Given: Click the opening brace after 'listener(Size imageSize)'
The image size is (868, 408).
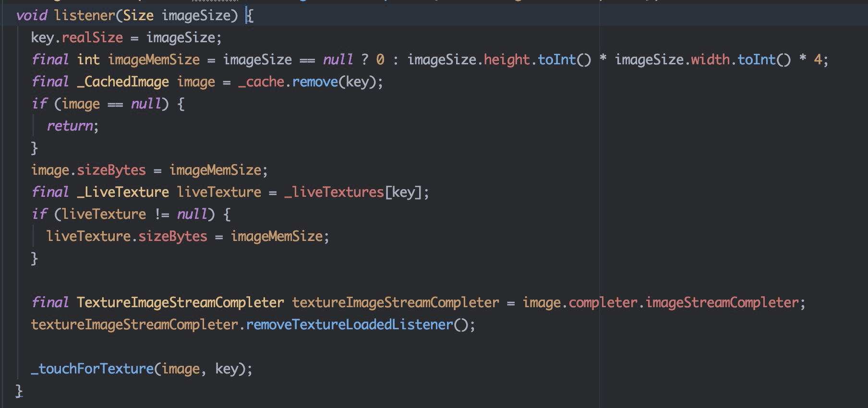Looking at the screenshot, I should tap(250, 15).
